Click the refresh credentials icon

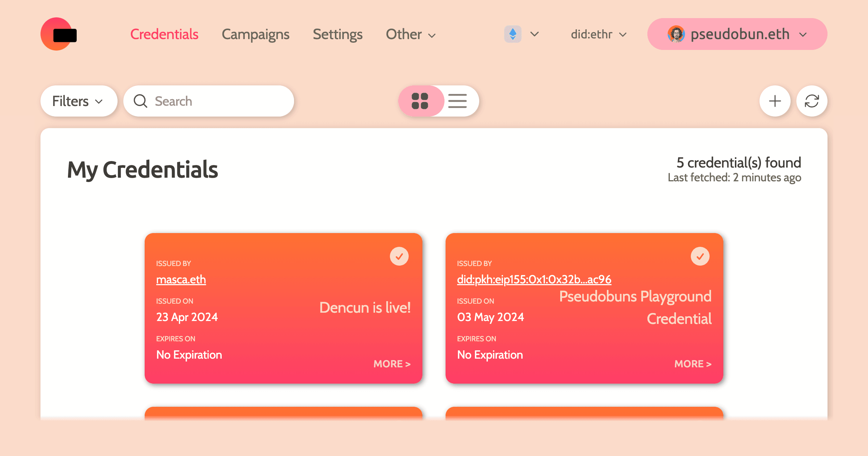[x=812, y=101]
